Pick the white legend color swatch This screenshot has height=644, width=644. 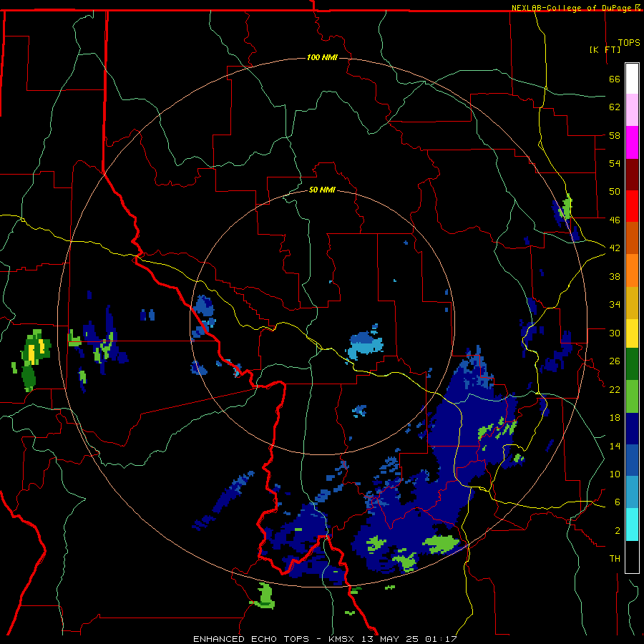coord(632,79)
